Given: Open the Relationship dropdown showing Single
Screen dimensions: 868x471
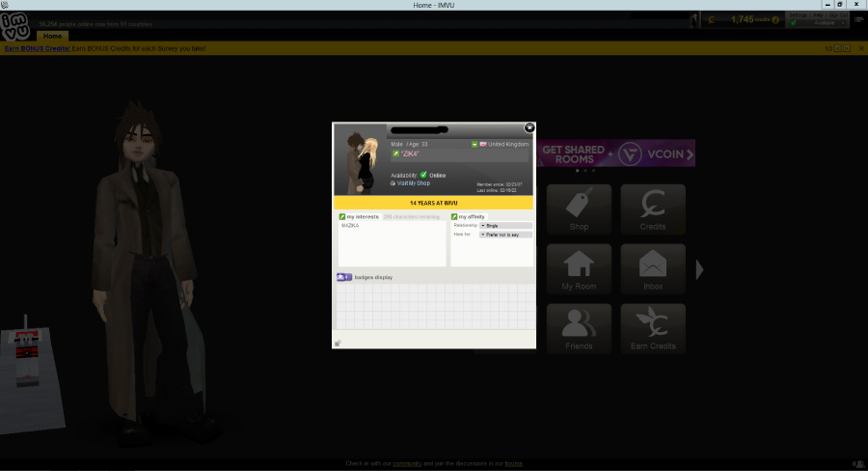Looking at the screenshot, I should pyautogui.click(x=505, y=226).
